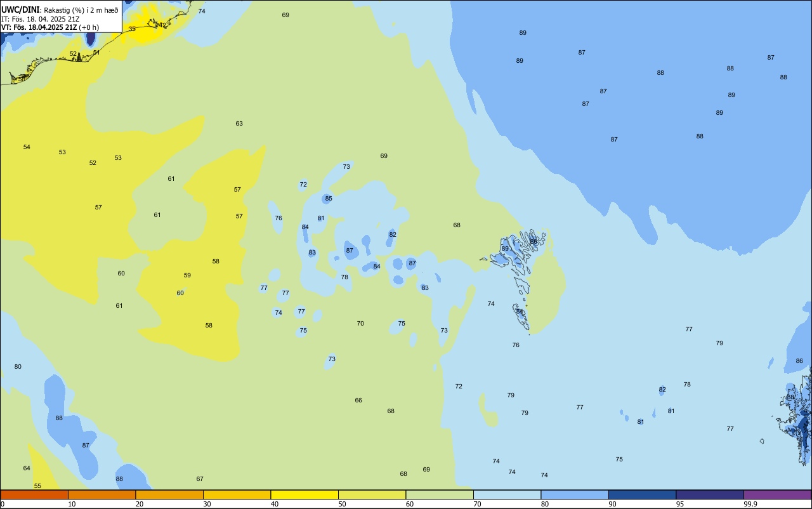Click the '95' legend tick label
This screenshot has height=509, width=812.
click(x=680, y=504)
